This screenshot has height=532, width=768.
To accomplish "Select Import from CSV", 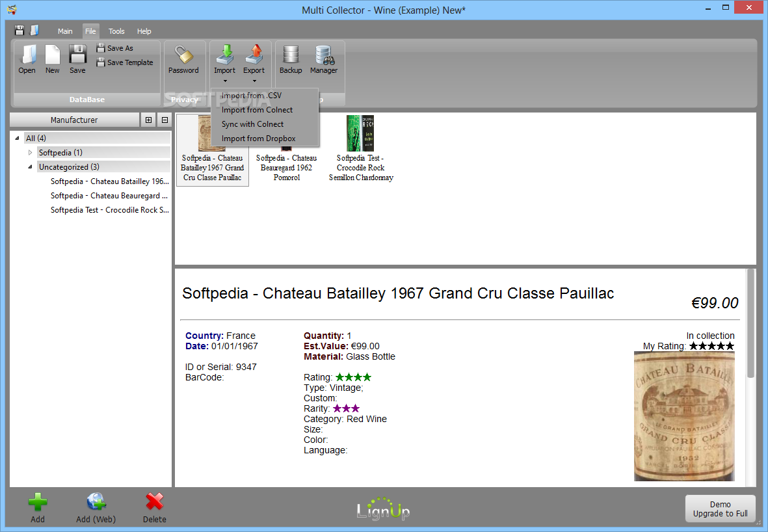I will pos(265,96).
